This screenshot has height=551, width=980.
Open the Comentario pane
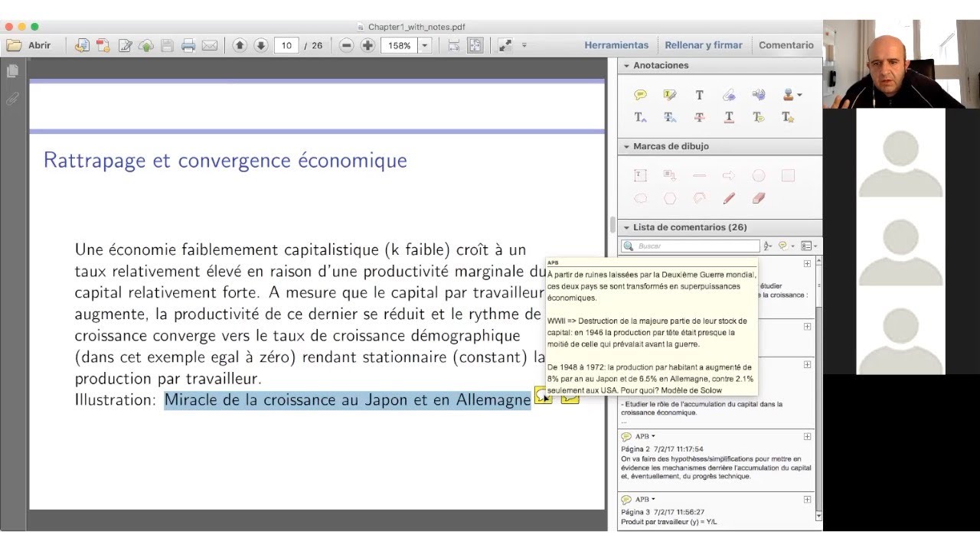(786, 45)
